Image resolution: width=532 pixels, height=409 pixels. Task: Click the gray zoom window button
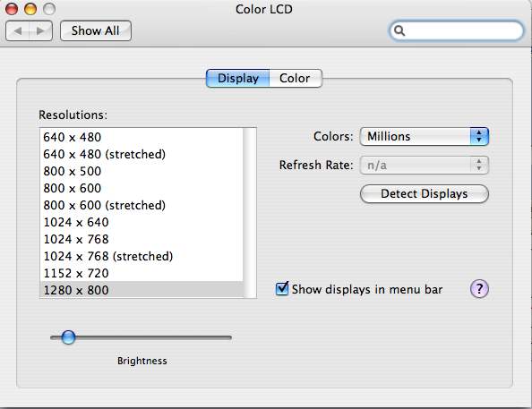click(49, 9)
